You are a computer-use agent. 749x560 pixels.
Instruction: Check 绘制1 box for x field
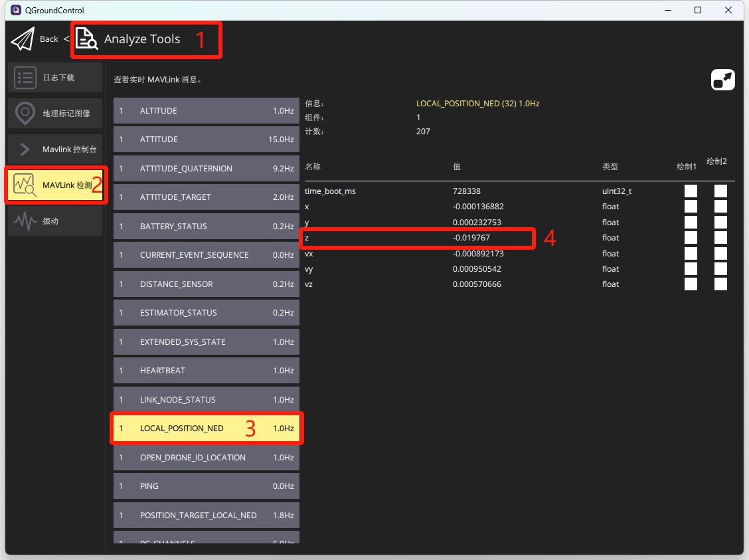point(691,207)
